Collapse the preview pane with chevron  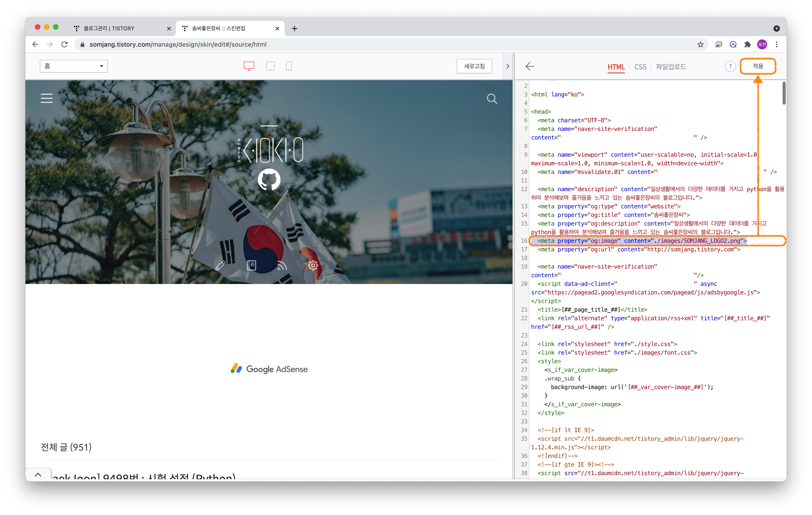coord(507,66)
